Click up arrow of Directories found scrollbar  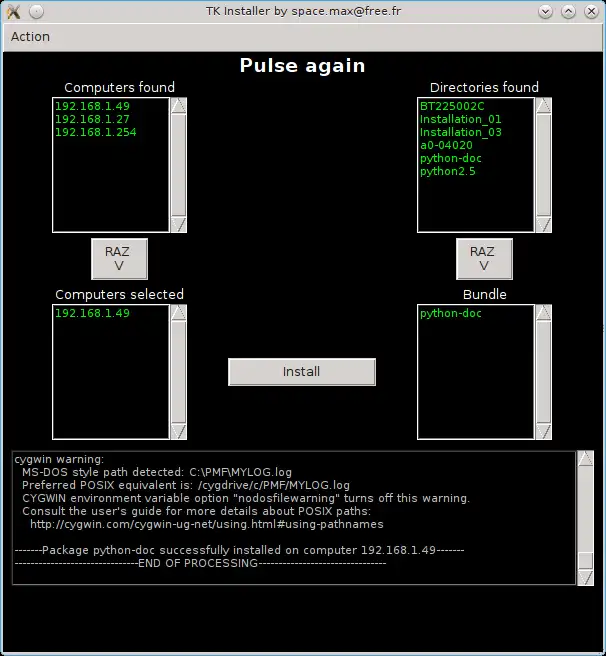pyautogui.click(x=544, y=106)
